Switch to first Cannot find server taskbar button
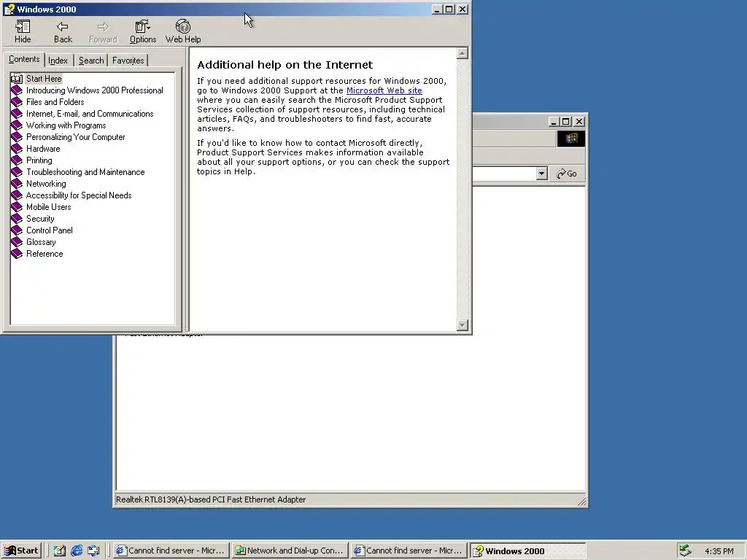747x560 pixels. pyautogui.click(x=171, y=551)
